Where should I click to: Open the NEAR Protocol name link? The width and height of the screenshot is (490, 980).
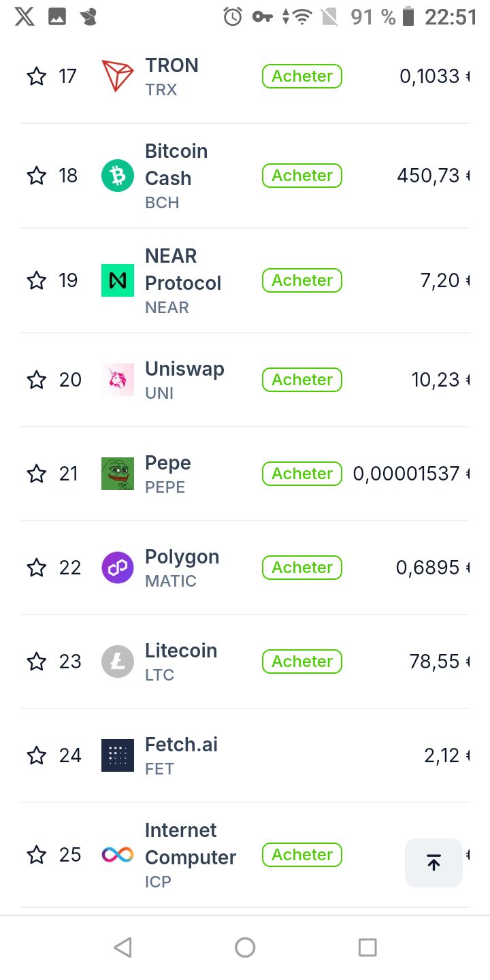click(183, 269)
